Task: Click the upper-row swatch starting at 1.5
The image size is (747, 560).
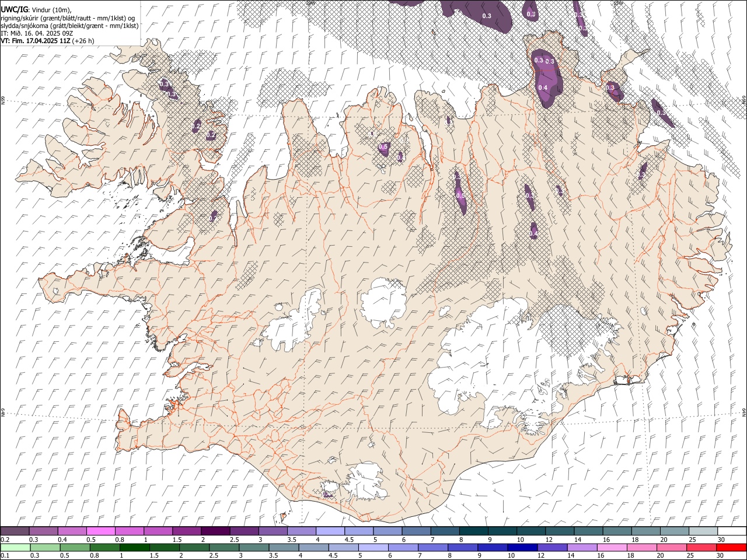Action: coord(187,531)
